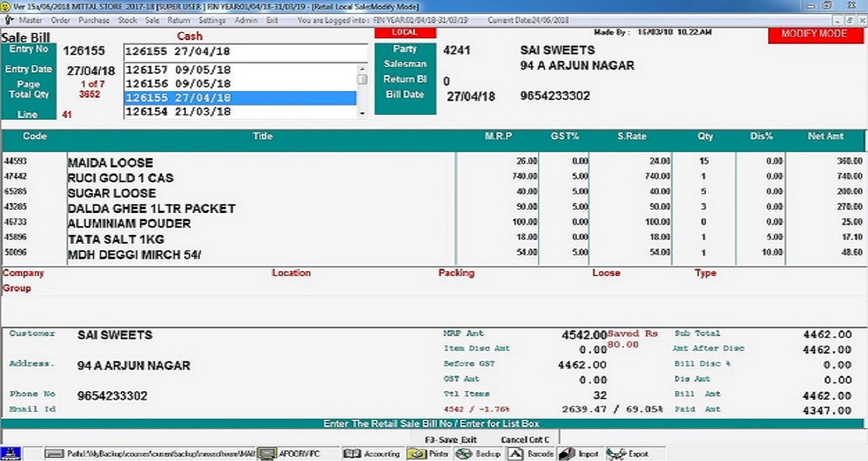Open the Purchase menu

pyautogui.click(x=94, y=20)
